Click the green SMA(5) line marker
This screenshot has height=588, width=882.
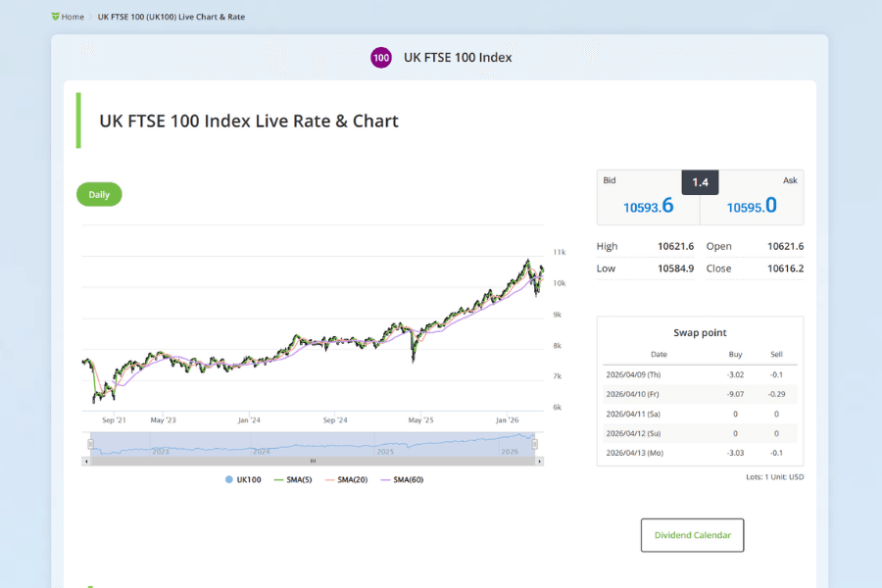(x=280, y=479)
